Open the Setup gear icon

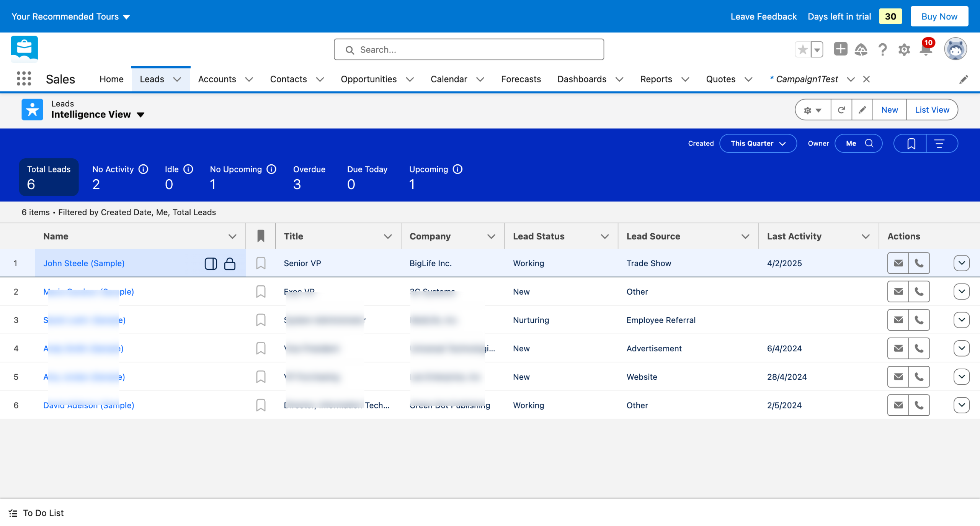pos(904,49)
